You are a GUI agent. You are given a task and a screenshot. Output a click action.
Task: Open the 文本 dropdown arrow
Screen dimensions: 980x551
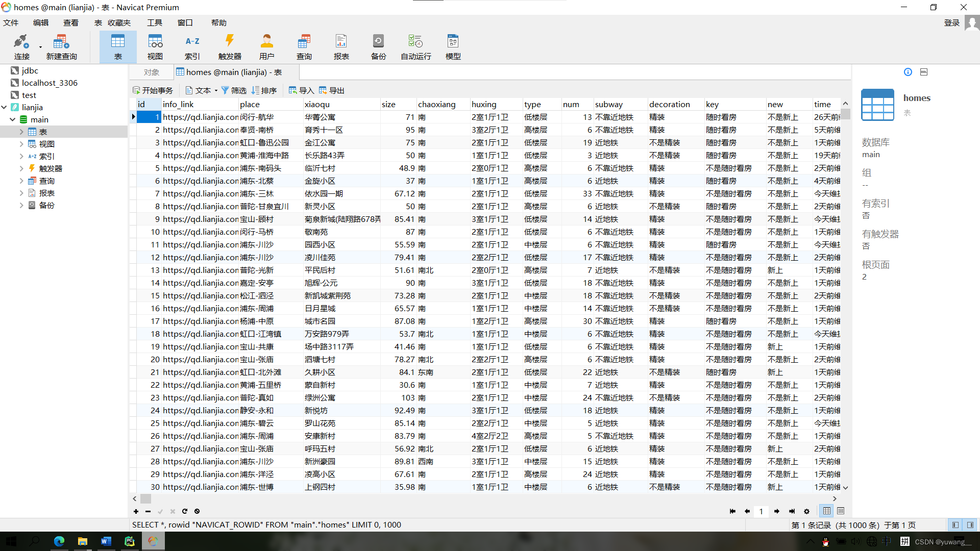coord(216,91)
